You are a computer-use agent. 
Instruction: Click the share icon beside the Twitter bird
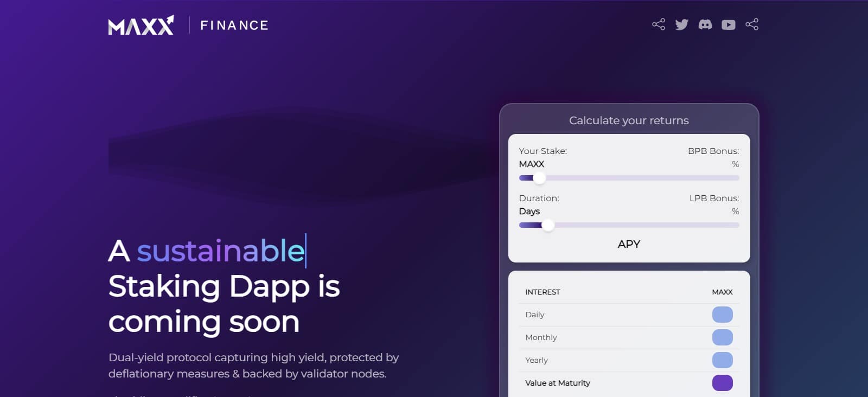coord(659,24)
